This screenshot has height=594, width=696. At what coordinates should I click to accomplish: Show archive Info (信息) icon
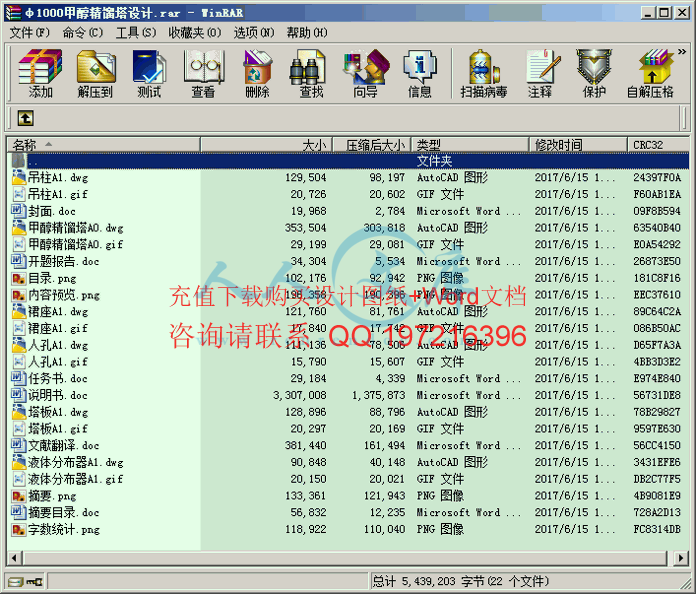pos(420,74)
